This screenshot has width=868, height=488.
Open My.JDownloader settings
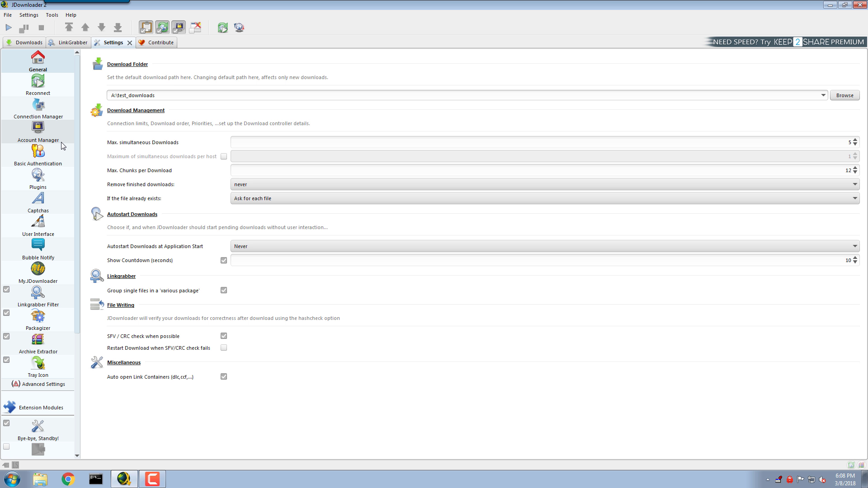point(38,272)
